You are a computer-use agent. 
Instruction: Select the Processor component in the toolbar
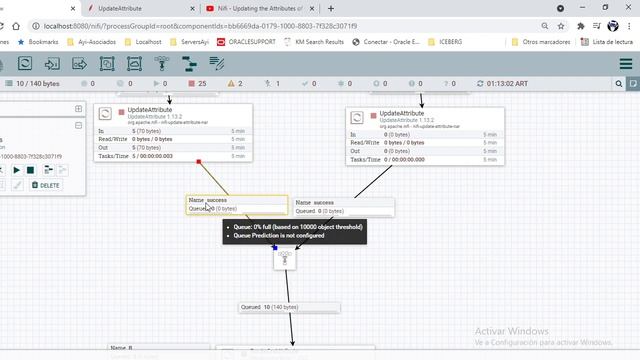pos(25,64)
